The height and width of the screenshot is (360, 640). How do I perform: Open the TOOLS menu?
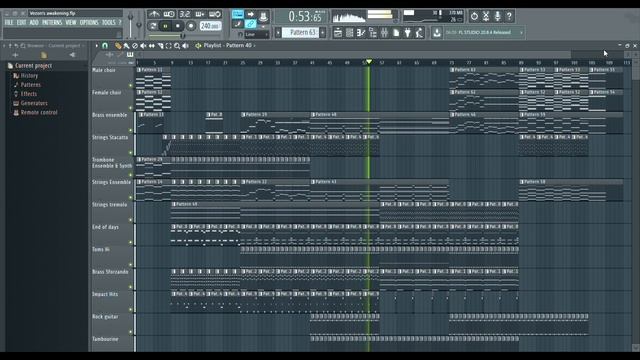[109, 22]
